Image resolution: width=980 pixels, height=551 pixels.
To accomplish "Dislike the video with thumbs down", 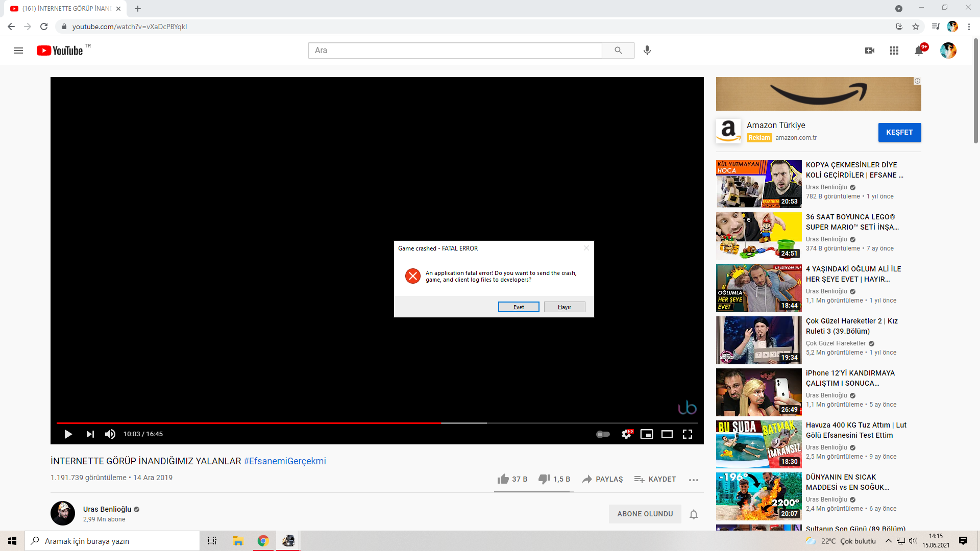I will coord(554,479).
